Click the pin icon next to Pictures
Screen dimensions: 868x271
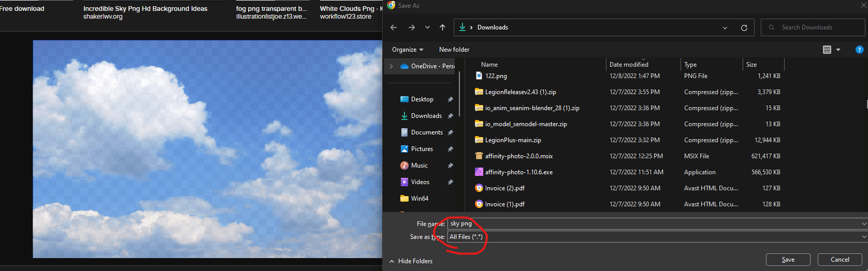[450, 149]
